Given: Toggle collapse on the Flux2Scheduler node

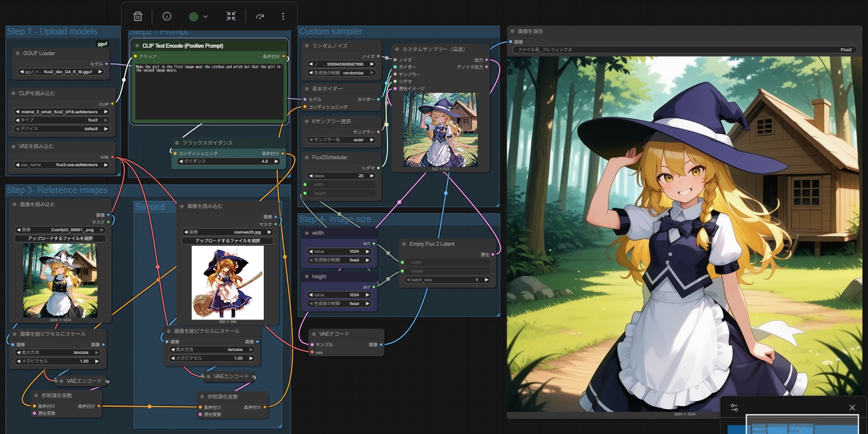Looking at the screenshot, I should [x=306, y=157].
